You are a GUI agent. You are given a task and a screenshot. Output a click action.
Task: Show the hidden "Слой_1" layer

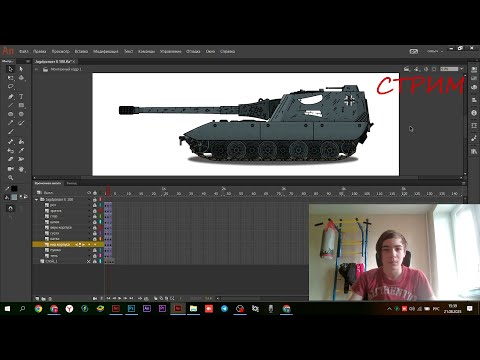pyautogui.click(x=89, y=261)
